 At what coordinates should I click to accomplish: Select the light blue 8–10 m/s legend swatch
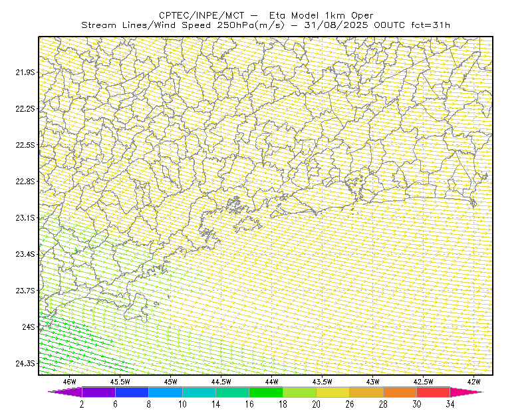pos(166,392)
